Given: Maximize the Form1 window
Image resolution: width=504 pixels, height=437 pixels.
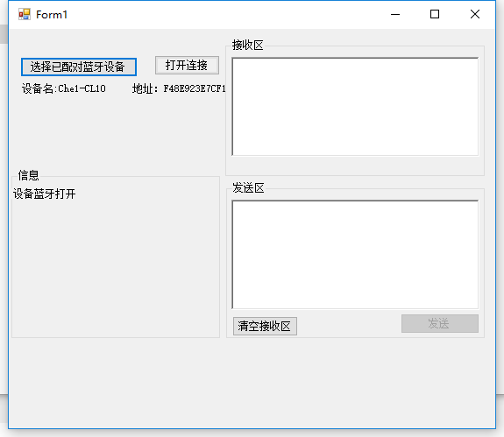Looking at the screenshot, I should point(435,14).
